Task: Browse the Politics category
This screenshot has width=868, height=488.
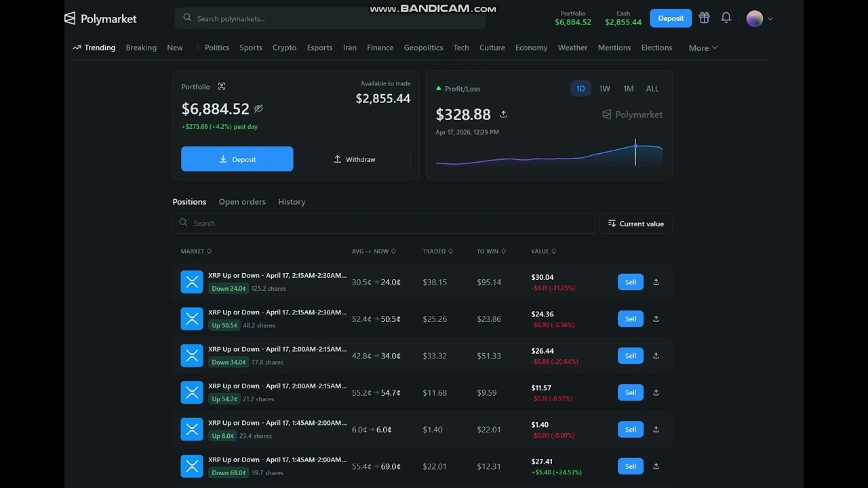Action: tap(217, 47)
